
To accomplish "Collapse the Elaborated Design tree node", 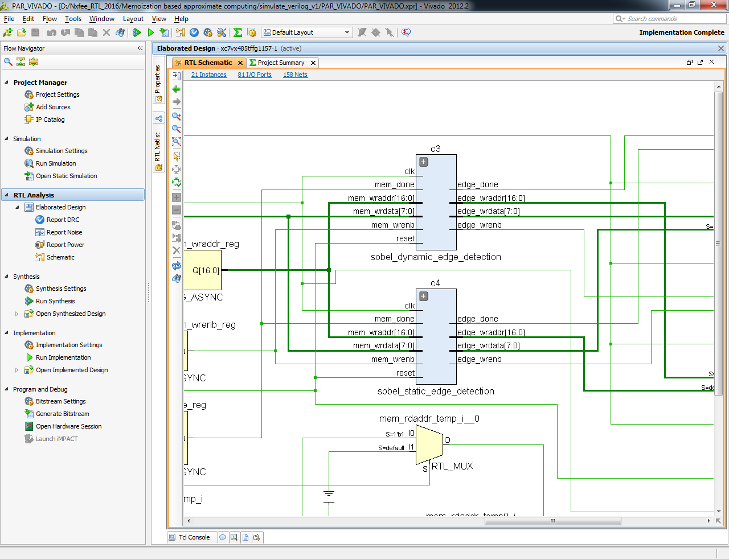I will [x=17, y=207].
